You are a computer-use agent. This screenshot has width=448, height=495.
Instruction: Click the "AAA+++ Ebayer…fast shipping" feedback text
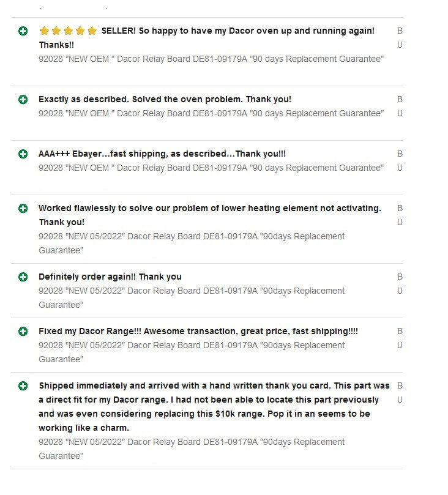[162, 154]
